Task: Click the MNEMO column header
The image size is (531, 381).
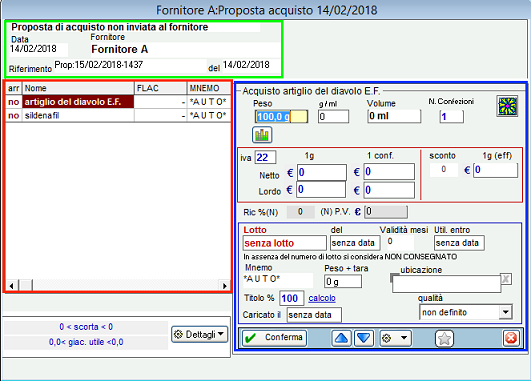Action: [209, 88]
